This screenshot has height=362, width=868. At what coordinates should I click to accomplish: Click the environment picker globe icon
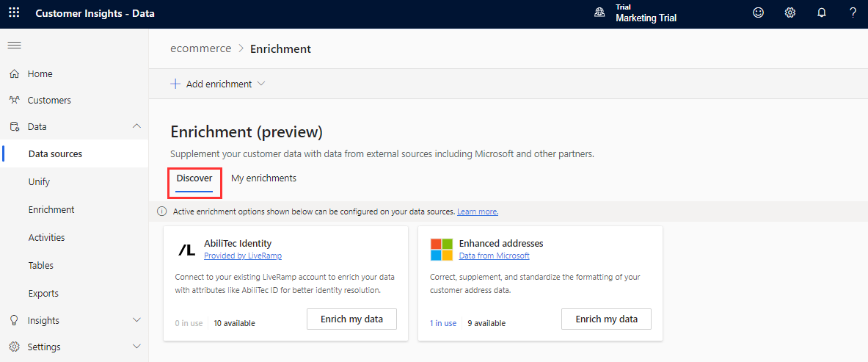tap(599, 13)
